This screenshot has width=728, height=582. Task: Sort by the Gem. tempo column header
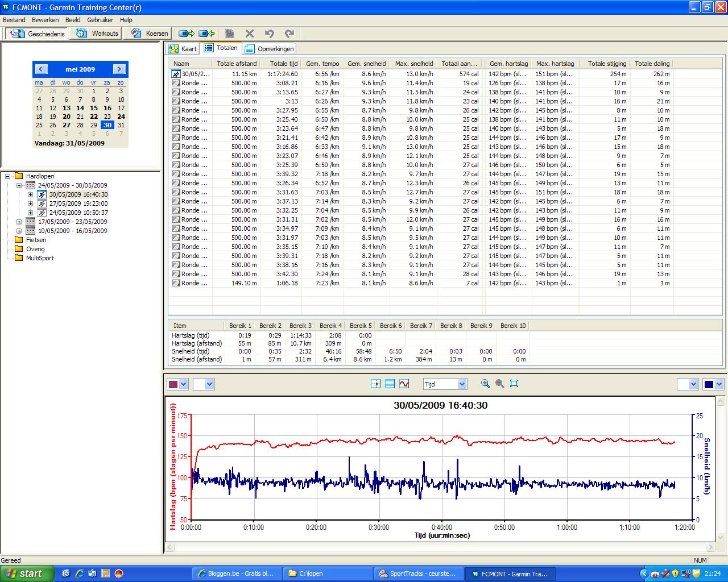pyautogui.click(x=322, y=64)
